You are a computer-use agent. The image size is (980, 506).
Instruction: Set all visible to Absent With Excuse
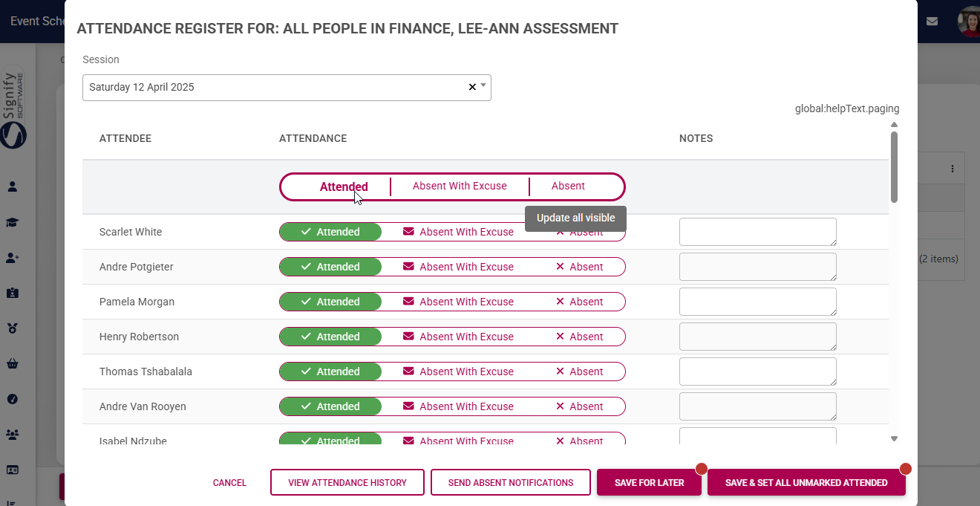[x=460, y=186]
